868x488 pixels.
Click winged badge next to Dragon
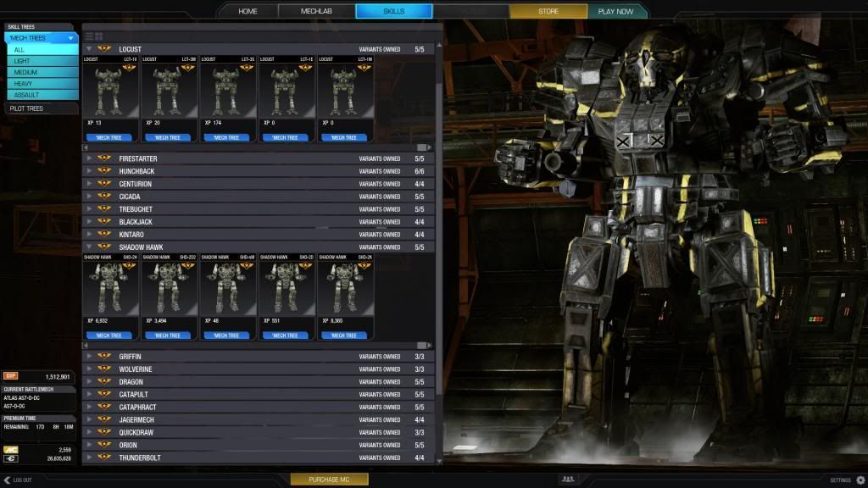tap(104, 382)
